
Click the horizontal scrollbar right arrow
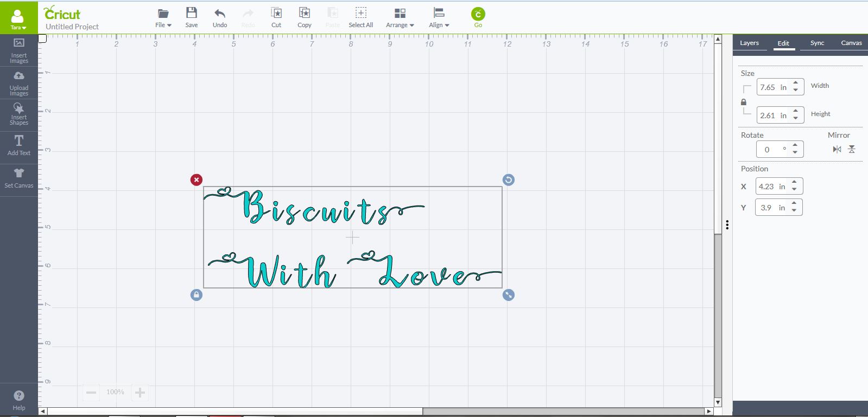pos(709,412)
